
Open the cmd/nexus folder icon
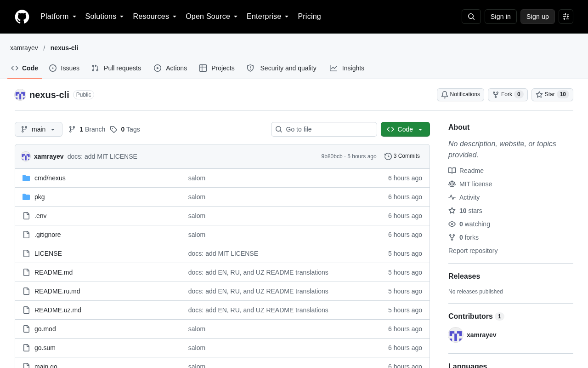(26, 178)
